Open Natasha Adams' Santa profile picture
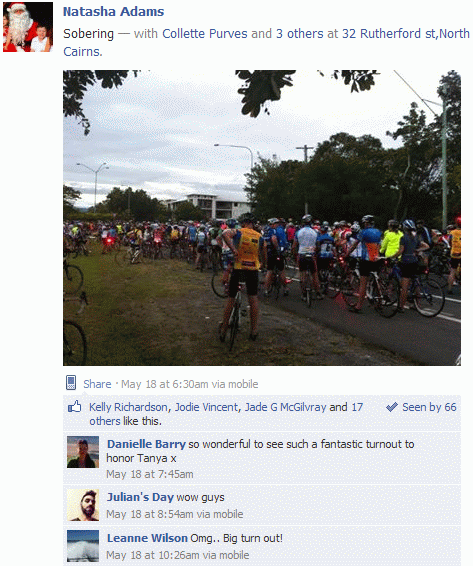This screenshot has width=473, height=566. (28, 27)
